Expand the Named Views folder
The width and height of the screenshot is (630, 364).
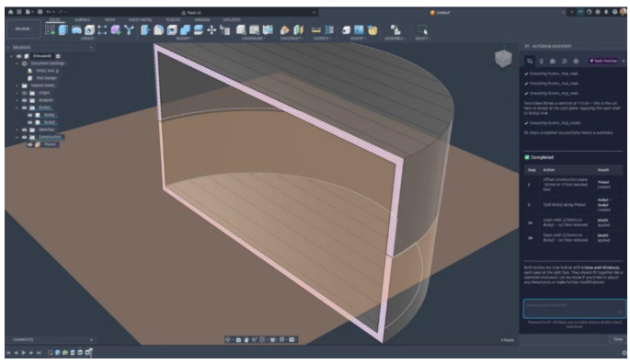(17, 85)
